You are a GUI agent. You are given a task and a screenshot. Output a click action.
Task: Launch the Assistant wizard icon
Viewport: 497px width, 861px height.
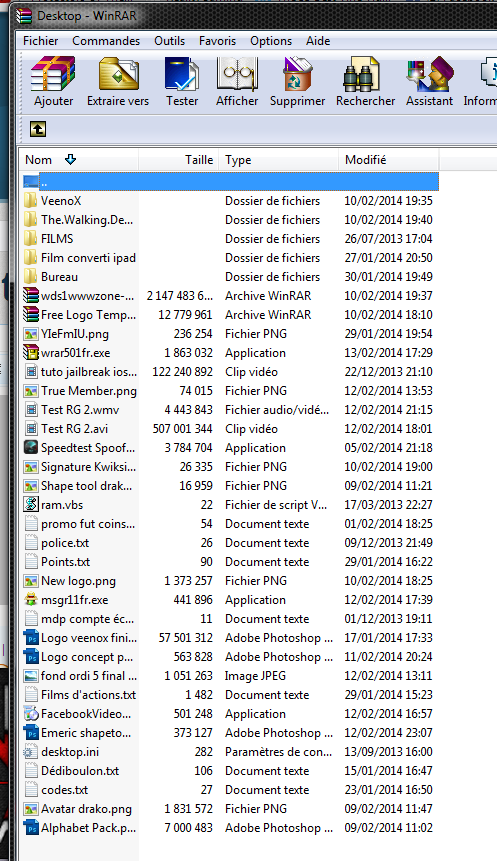pyautogui.click(x=430, y=74)
